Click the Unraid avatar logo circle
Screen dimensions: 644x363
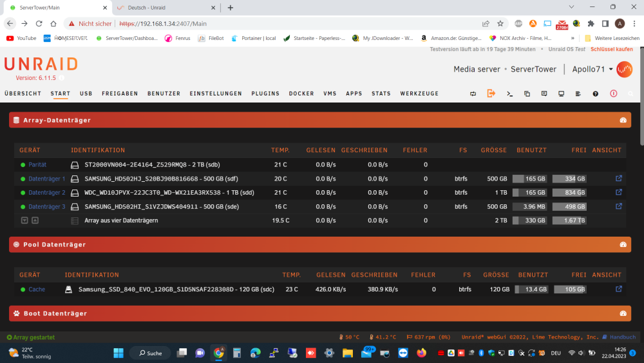coord(624,69)
